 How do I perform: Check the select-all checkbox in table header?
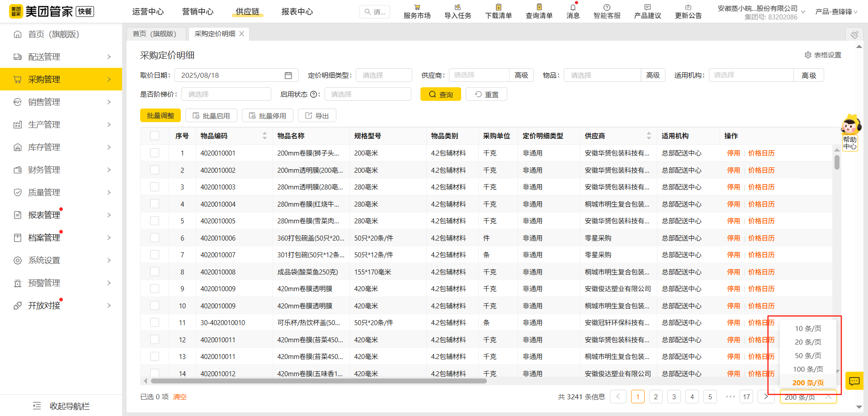pyautogui.click(x=155, y=135)
